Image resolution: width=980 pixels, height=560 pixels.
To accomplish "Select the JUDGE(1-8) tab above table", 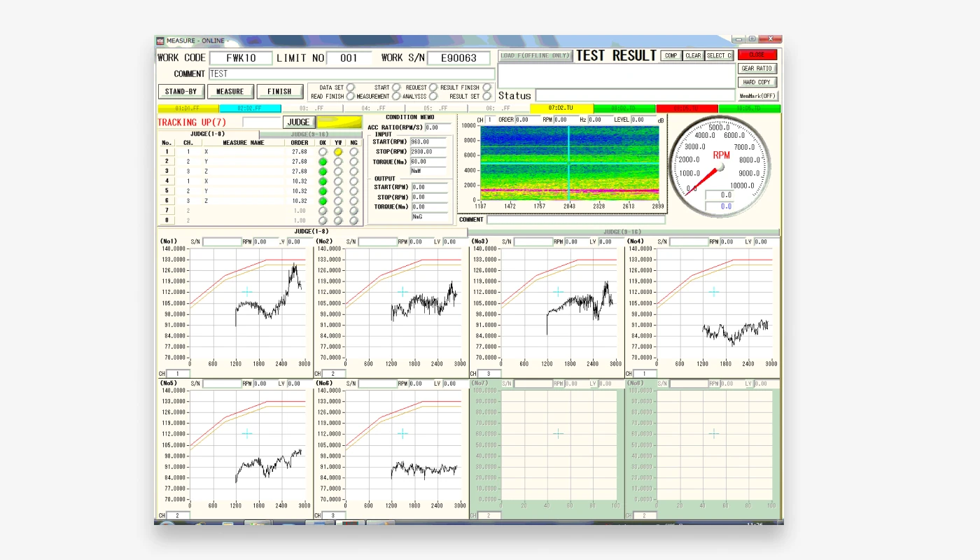I will 208,134.
